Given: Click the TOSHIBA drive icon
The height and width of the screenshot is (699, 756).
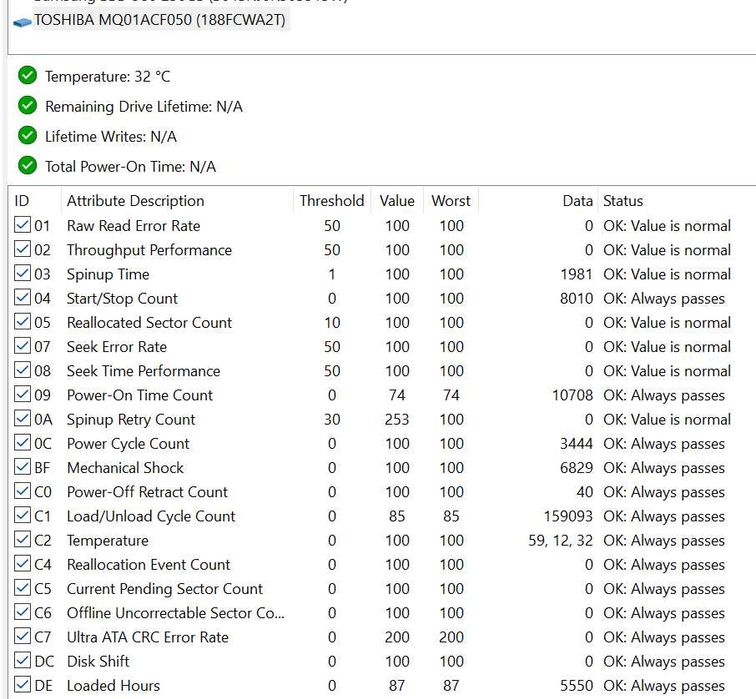Looking at the screenshot, I should tap(22, 22).
